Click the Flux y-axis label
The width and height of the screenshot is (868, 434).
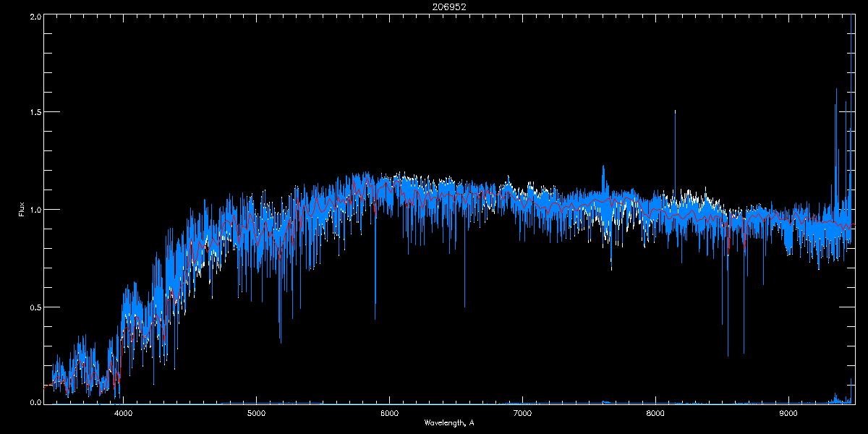(21, 210)
